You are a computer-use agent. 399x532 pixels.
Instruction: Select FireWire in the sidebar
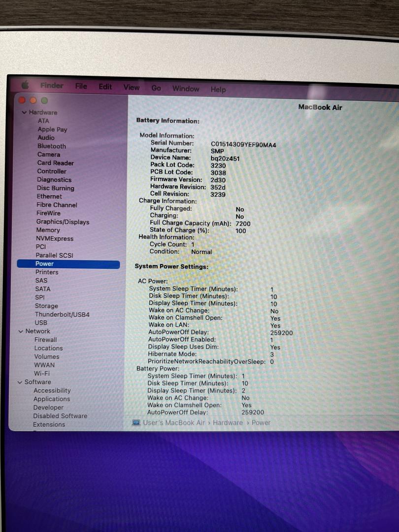tap(48, 213)
